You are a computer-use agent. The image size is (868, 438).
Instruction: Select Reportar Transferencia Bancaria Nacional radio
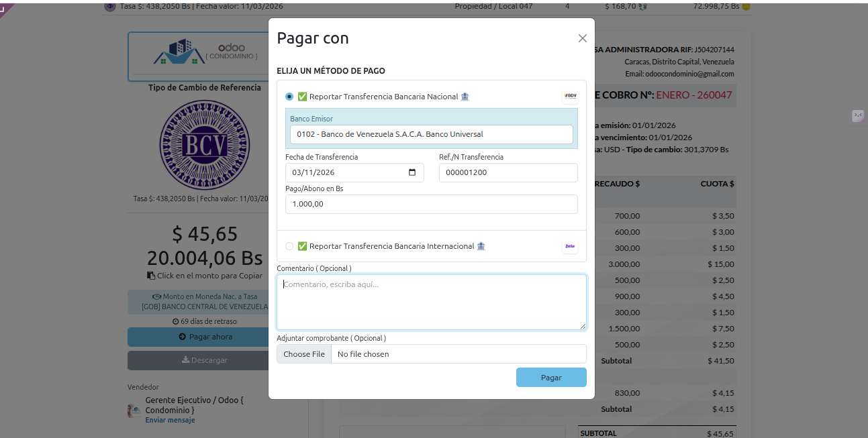(x=289, y=97)
